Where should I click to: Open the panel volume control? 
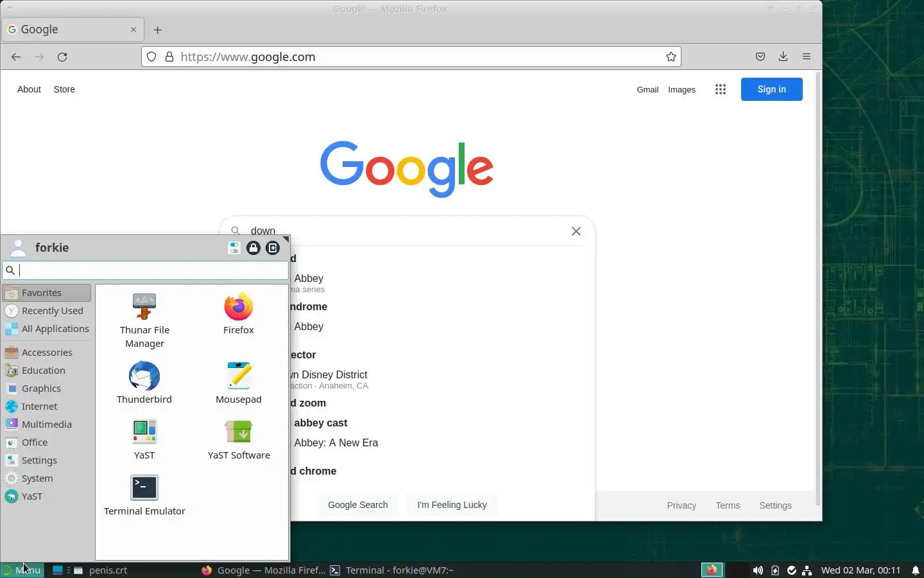(x=758, y=570)
